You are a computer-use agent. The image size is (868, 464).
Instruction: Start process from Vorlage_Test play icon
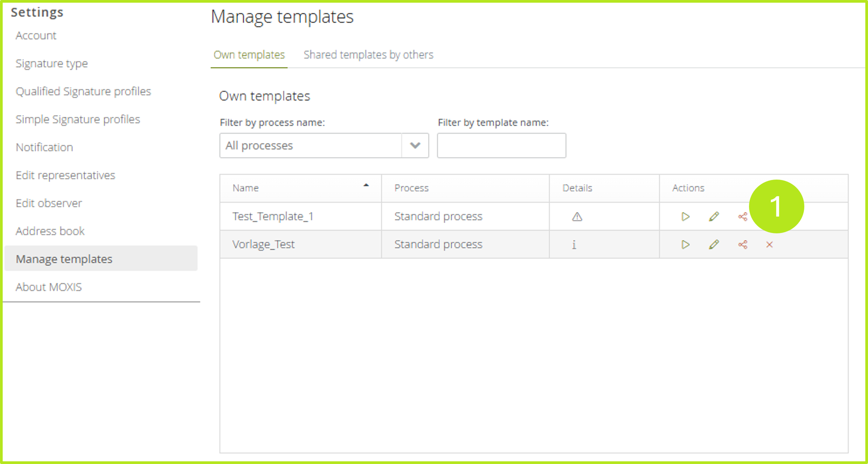tap(685, 244)
